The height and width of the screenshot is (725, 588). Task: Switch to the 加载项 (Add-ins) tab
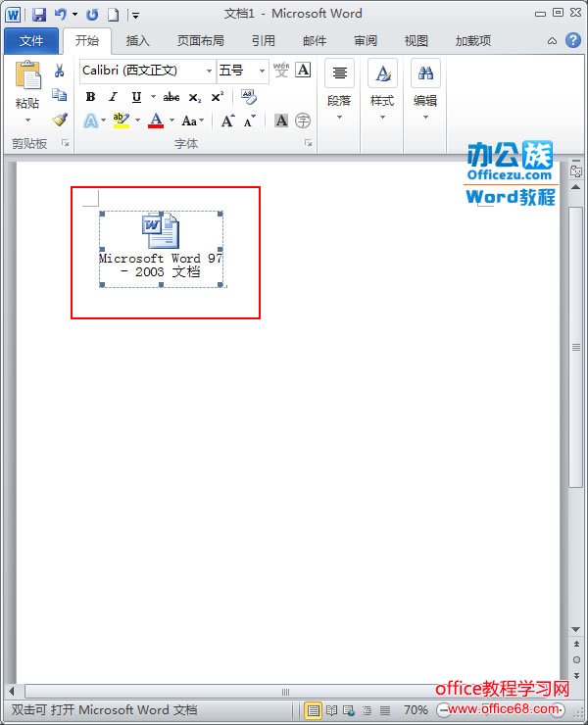[472, 41]
